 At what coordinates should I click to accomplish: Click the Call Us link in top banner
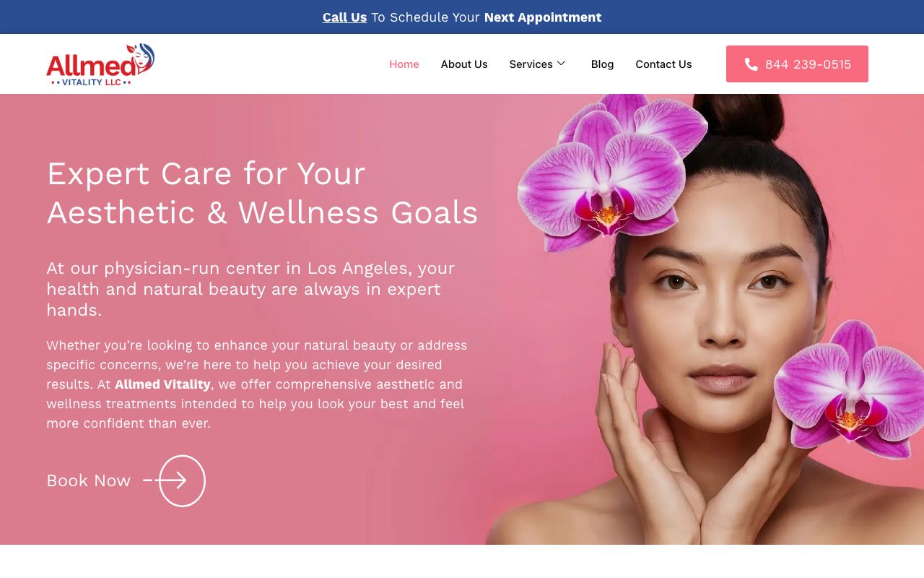344,17
